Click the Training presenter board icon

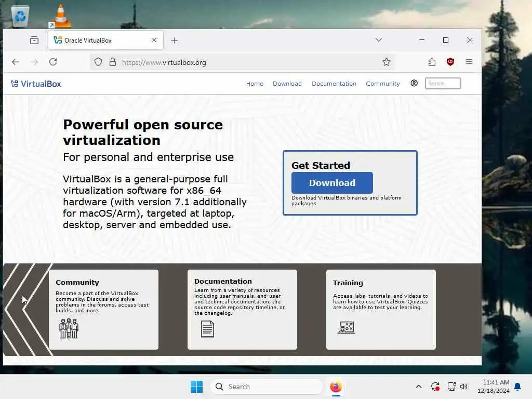347,327
